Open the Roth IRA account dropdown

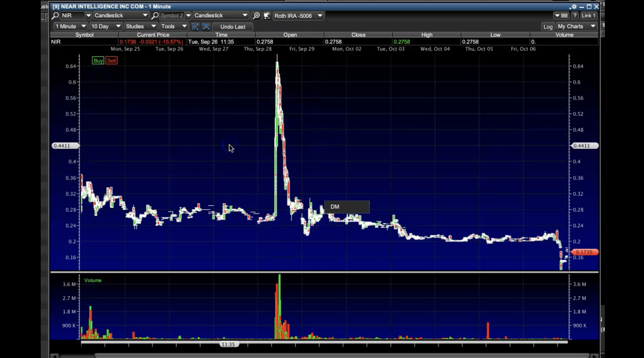tap(298, 16)
